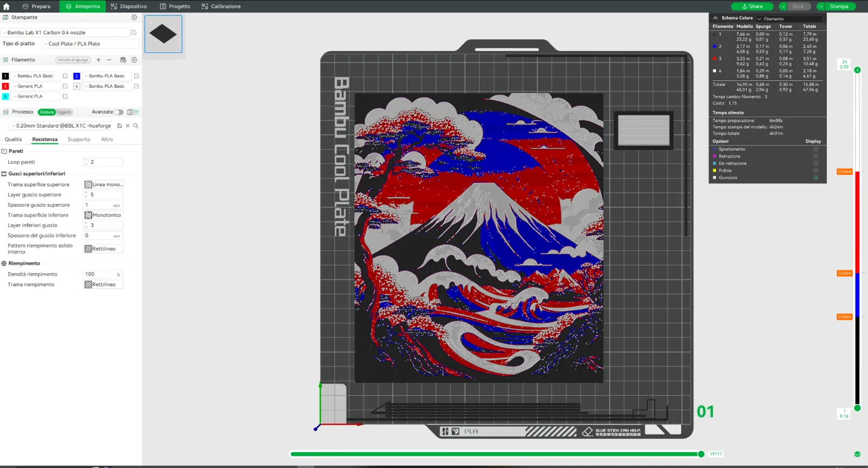Screen dimensions: 868x468
Task: Switch to the Prepara tab
Action: click(x=36, y=7)
